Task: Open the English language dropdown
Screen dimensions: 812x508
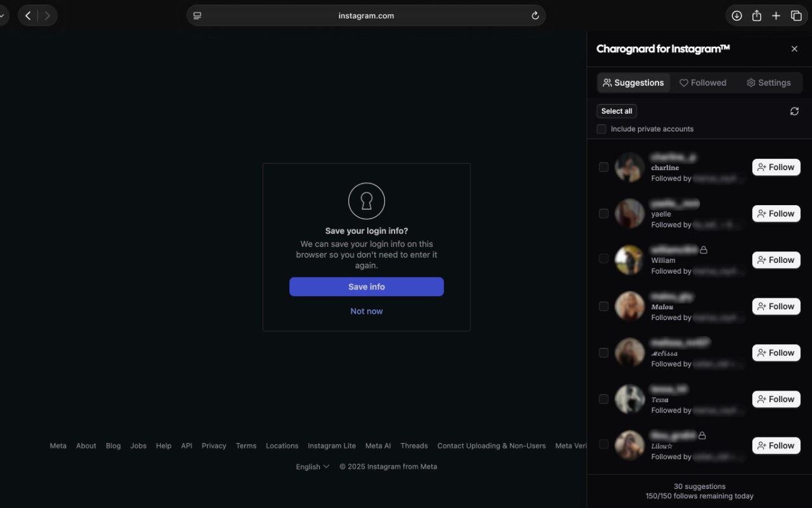Action: (x=312, y=467)
